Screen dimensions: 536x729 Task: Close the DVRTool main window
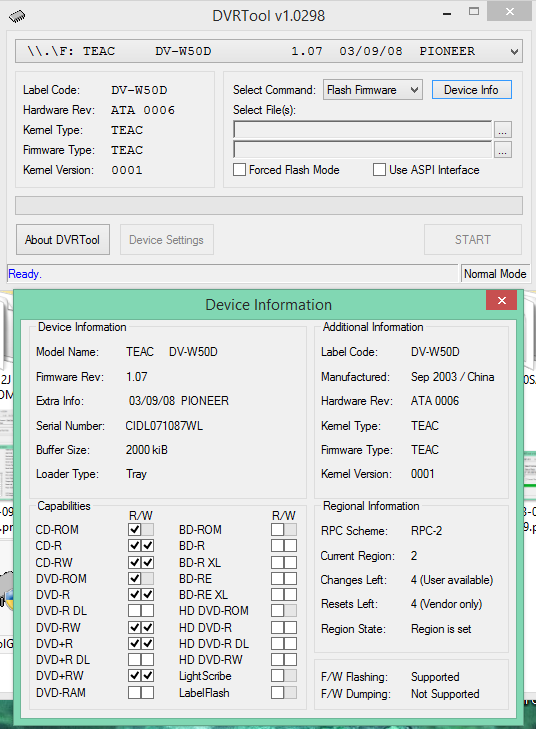pos(510,12)
